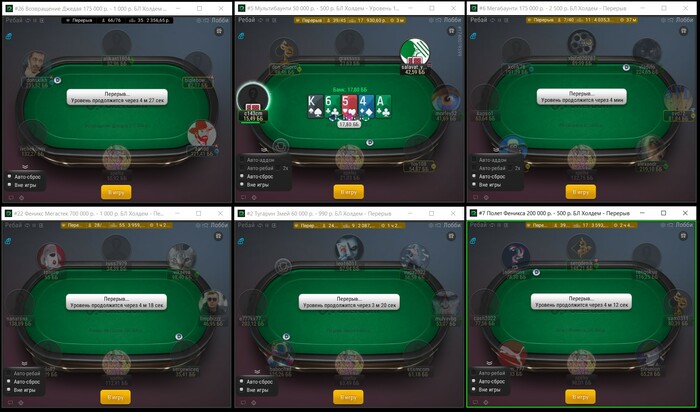Open gift icon in Мультибаунти table corner
This screenshot has height=412, width=700.
tap(451, 31)
